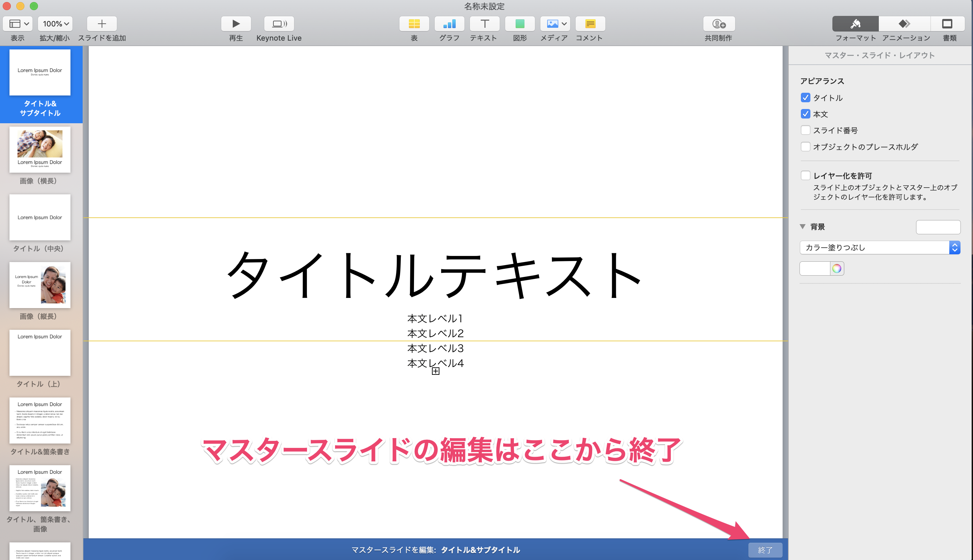The image size is (973, 560).
Task: Add a shape using the 図形 icon
Action: click(519, 23)
